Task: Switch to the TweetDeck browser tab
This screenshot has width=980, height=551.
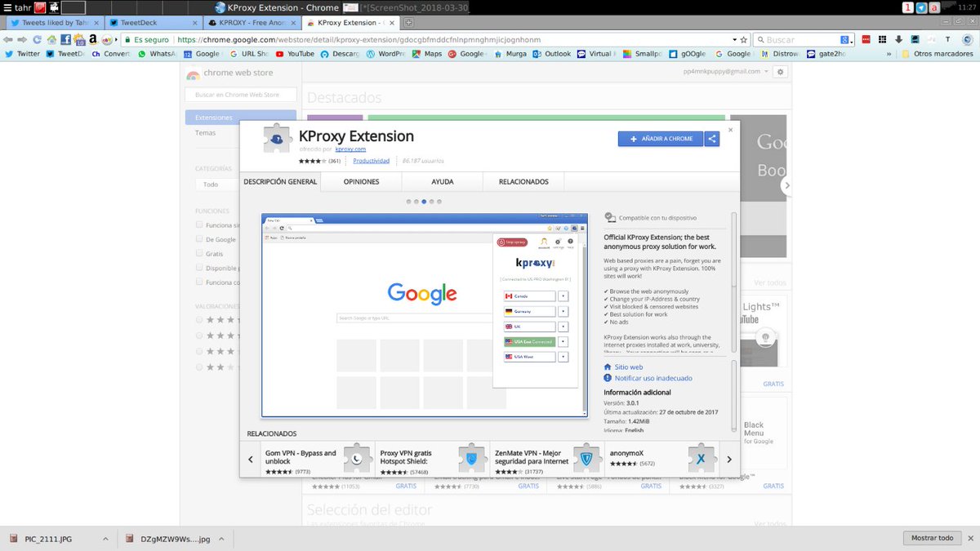Action: 153,23
